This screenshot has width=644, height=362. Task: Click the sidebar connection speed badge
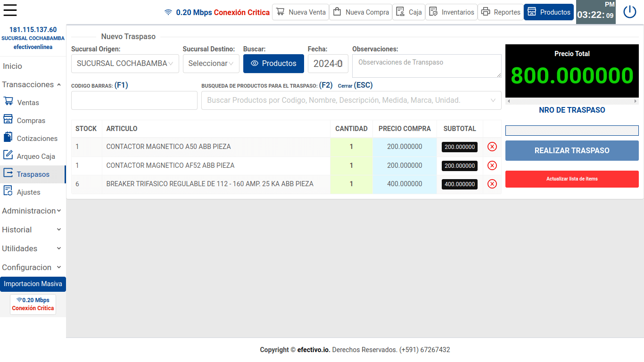pyautogui.click(x=33, y=304)
